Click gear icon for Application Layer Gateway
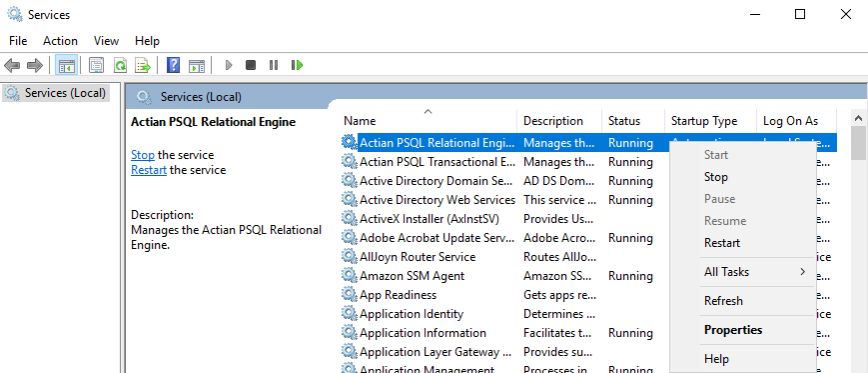The width and height of the screenshot is (868, 373). pyautogui.click(x=350, y=351)
